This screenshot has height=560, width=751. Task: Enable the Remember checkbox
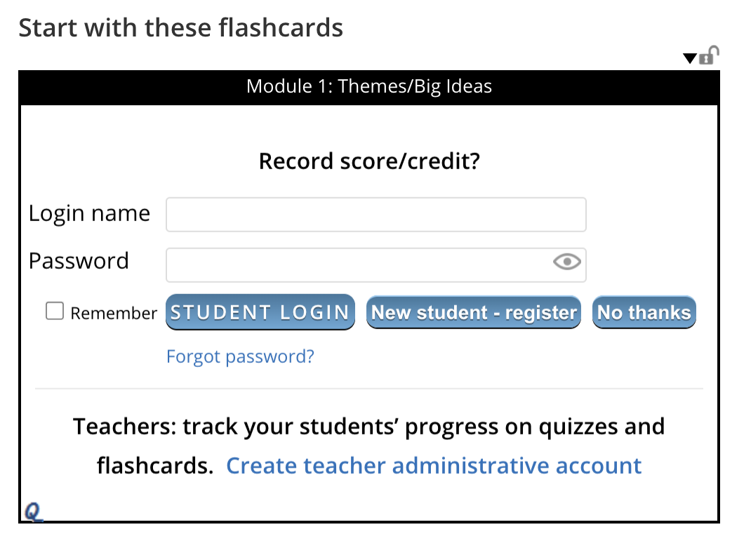pos(55,310)
